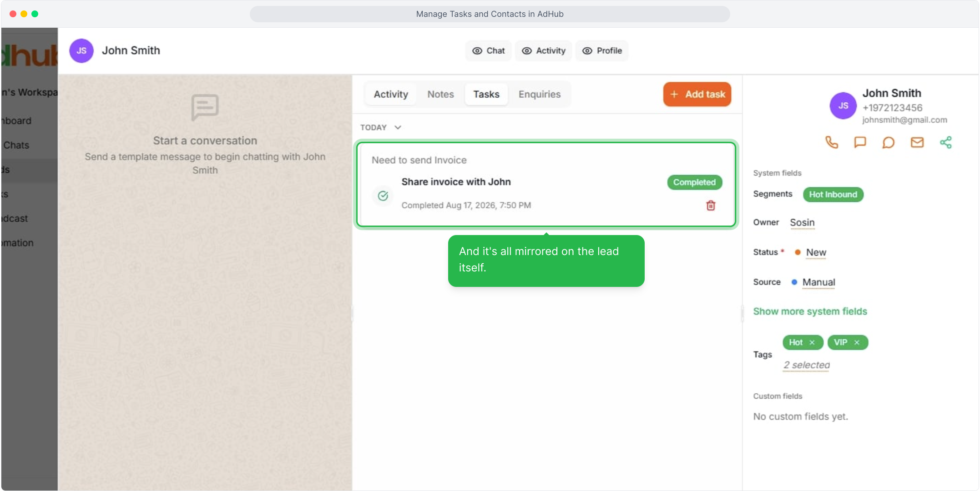Remove the Hot tag

[x=812, y=342]
